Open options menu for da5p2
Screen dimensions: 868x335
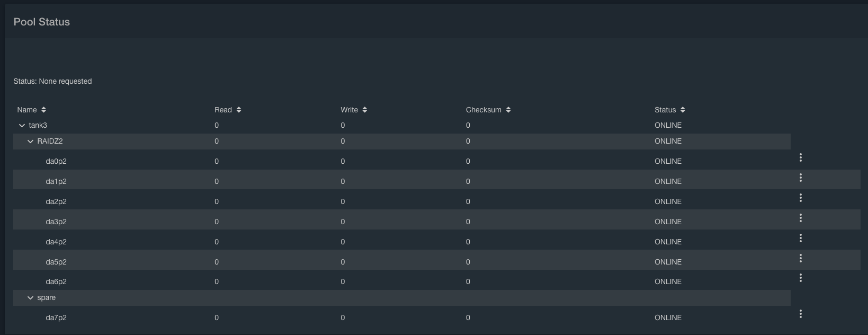(x=800, y=258)
